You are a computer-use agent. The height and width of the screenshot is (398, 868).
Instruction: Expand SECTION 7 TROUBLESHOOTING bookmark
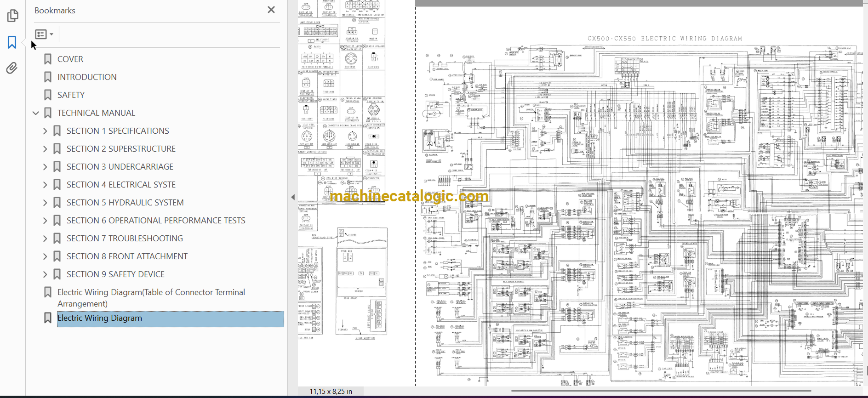click(45, 239)
